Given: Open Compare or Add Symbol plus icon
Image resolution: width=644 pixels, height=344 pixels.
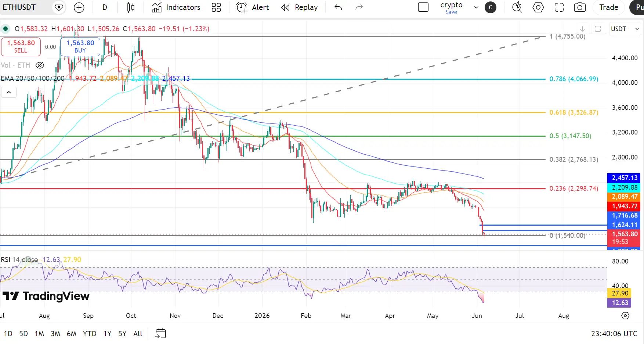Looking at the screenshot, I should point(79,7).
